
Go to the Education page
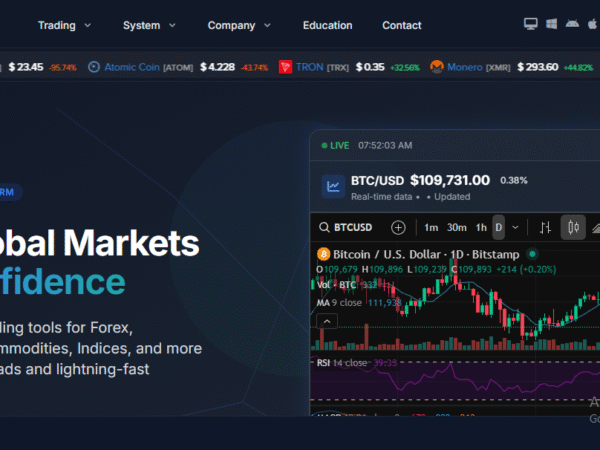(327, 25)
